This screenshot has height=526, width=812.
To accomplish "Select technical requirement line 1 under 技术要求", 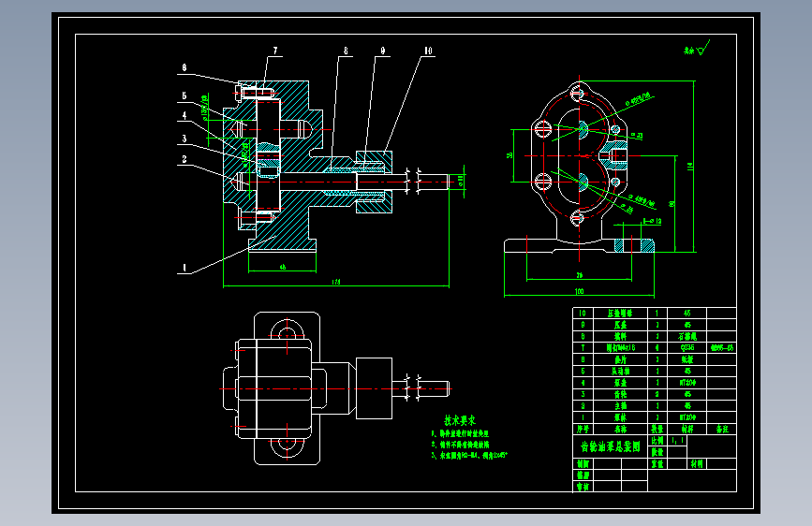I will (x=460, y=433).
